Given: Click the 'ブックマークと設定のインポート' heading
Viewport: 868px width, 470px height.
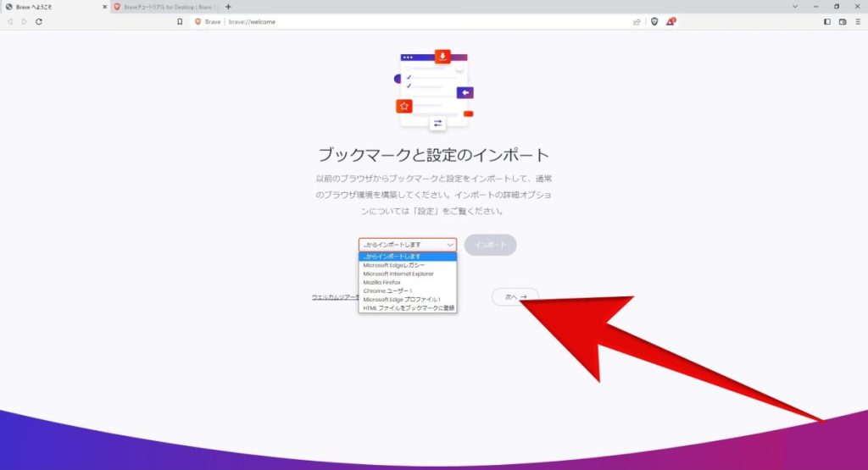Looking at the screenshot, I should (433, 154).
